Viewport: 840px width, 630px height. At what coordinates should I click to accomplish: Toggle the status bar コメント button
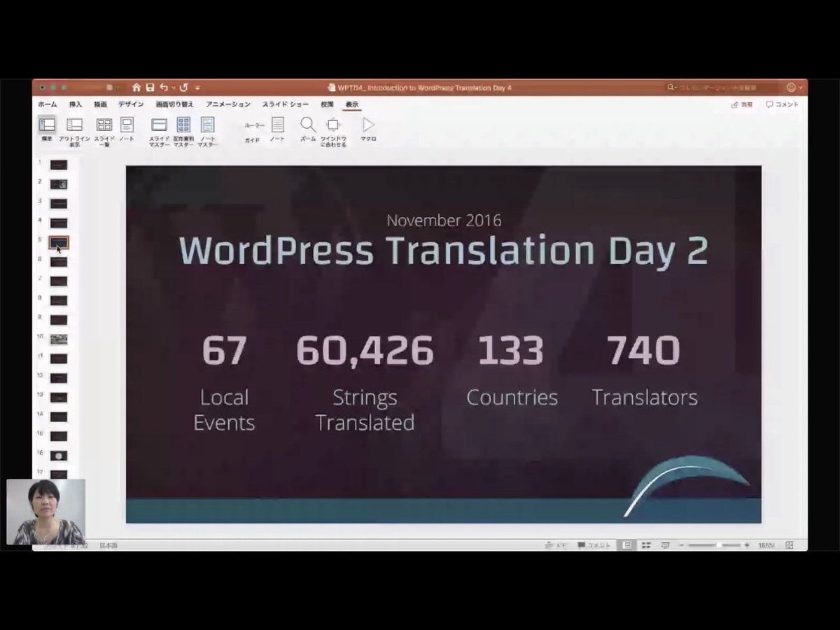594,545
